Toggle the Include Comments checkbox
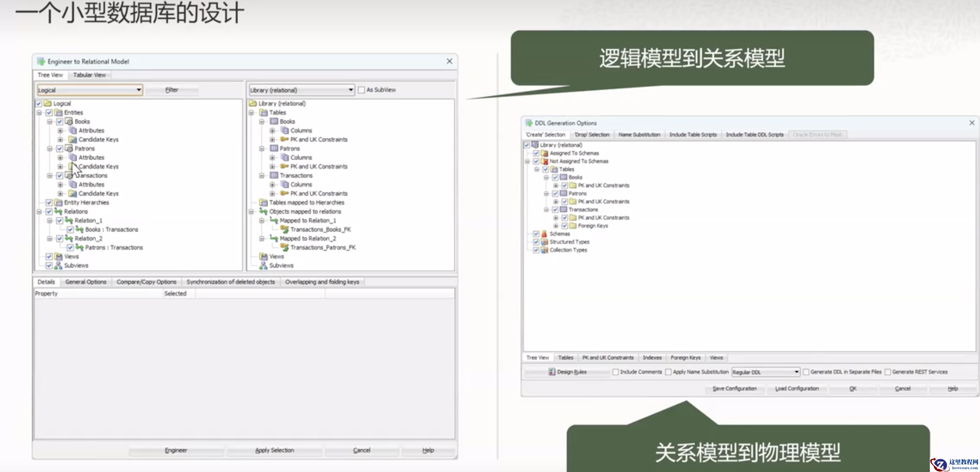Screen dimensions: 980x472 click(616, 372)
